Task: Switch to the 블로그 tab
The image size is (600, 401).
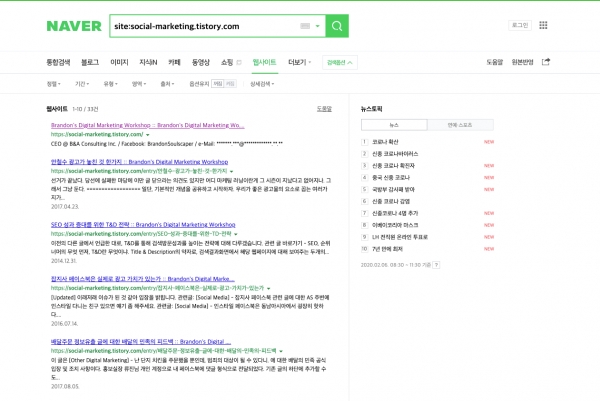Action: tap(90, 62)
